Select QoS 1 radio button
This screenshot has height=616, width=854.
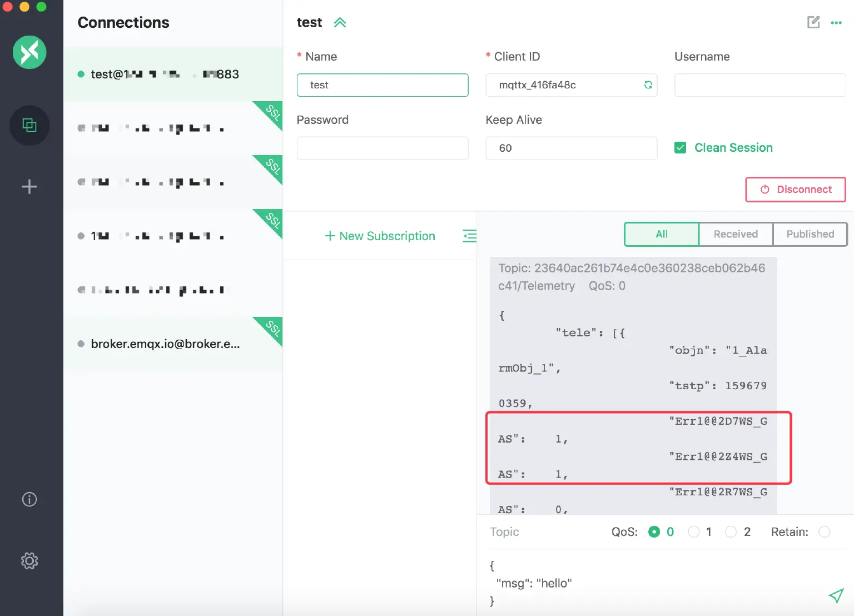(x=693, y=532)
